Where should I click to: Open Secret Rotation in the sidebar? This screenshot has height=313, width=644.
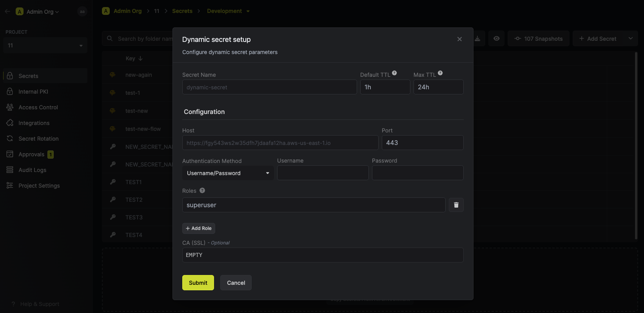click(x=45, y=139)
